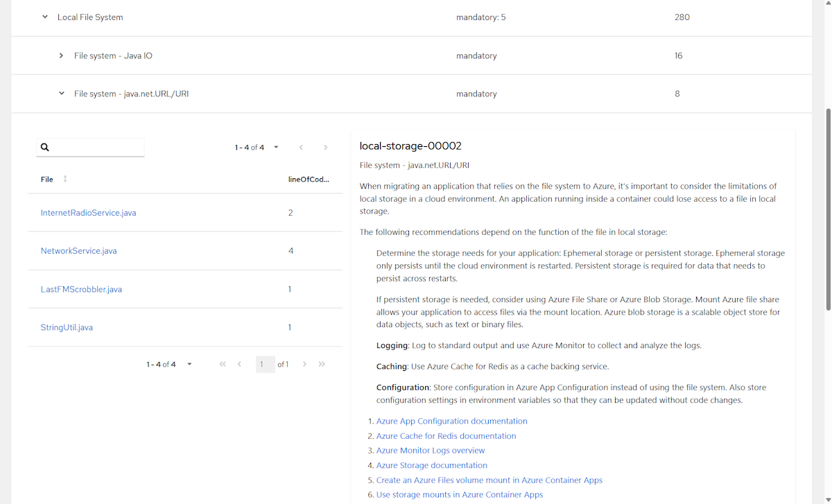Open Azure App Configuration documentation link

[x=451, y=422]
